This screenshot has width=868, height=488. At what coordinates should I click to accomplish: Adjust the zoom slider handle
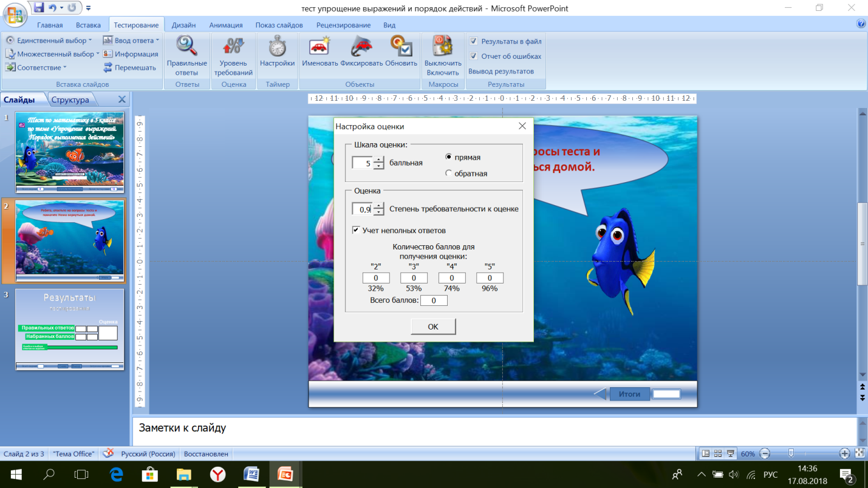click(790, 453)
